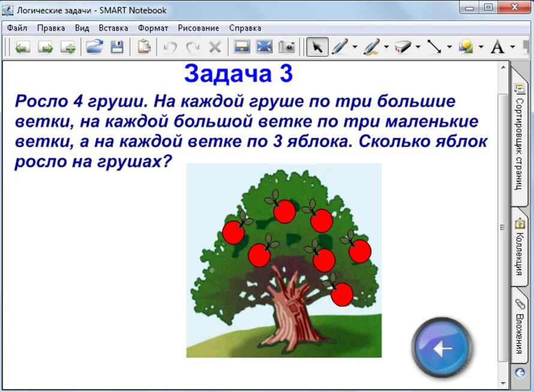Maximize the SMART Notebook window
Viewport: 534px width, 392px height.
pyautogui.click(x=488, y=7)
